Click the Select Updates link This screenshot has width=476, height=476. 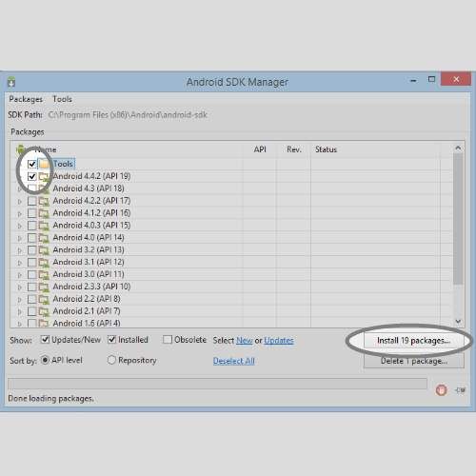[x=279, y=341]
